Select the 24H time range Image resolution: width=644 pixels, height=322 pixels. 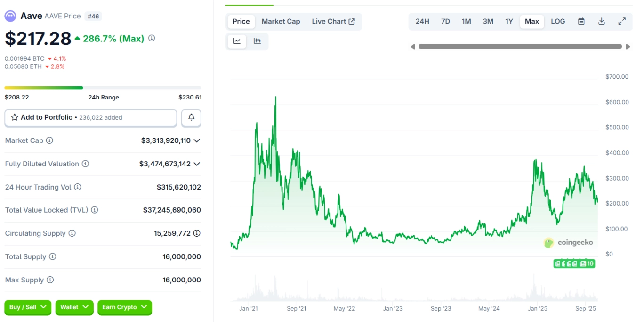pyautogui.click(x=422, y=21)
